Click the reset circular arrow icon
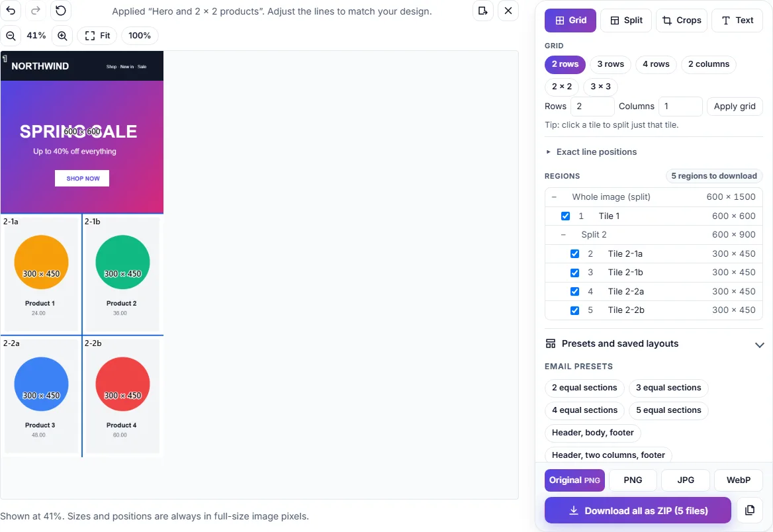Image resolution: width=773 pixels, height=532 pixels. (61, 11)
